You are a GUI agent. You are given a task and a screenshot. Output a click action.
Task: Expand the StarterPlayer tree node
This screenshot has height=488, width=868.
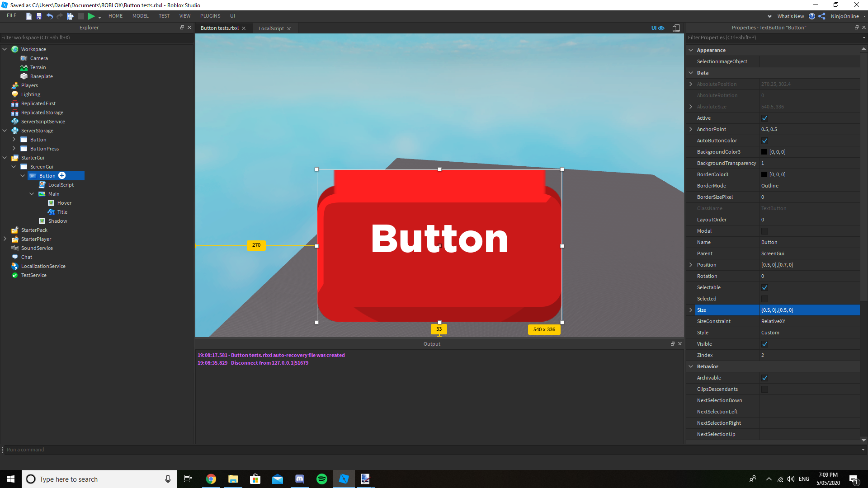(x=5, y=239)
